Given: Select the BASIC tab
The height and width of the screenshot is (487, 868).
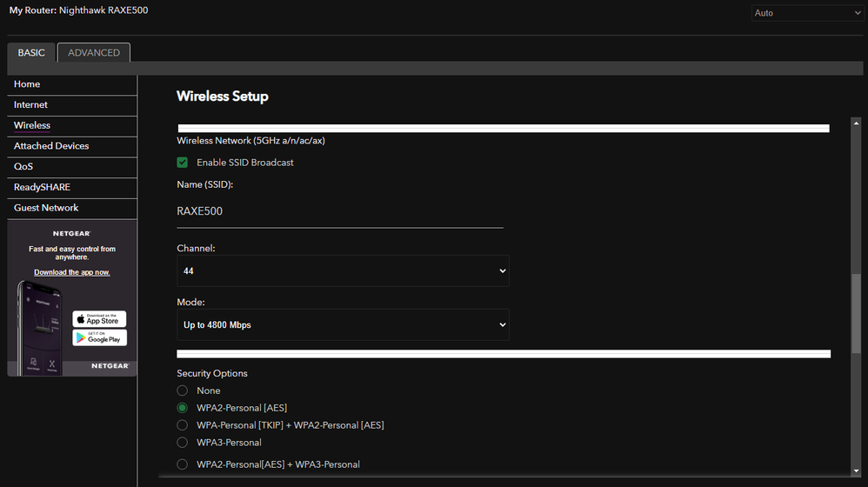Looking at the screenshot, I should 31,53.
